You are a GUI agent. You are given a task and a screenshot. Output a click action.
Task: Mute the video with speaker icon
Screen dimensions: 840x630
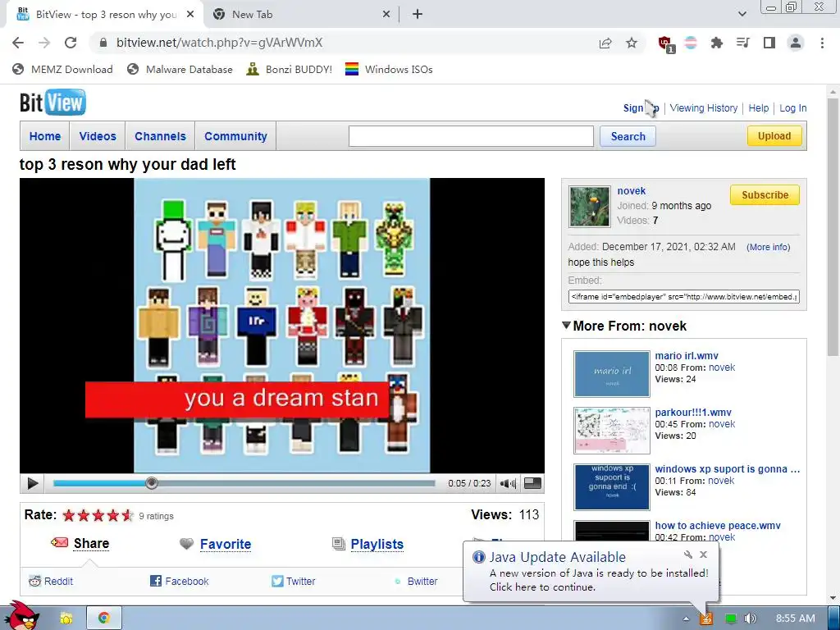coord(507,483)
